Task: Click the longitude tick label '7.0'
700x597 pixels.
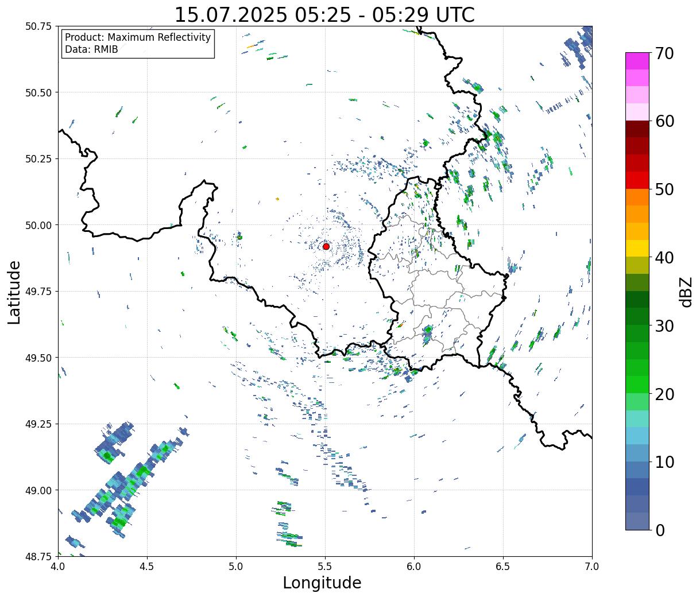Action: [592, 567]
